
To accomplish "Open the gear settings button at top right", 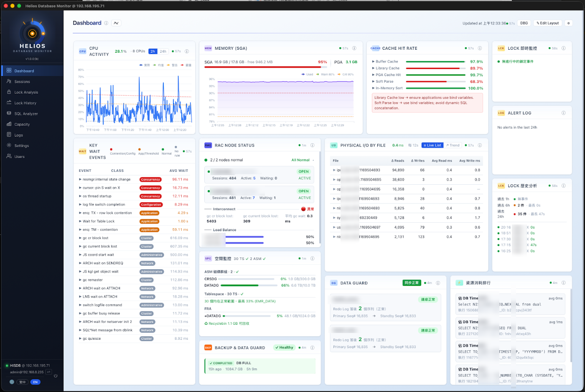I will pos(568,23).
